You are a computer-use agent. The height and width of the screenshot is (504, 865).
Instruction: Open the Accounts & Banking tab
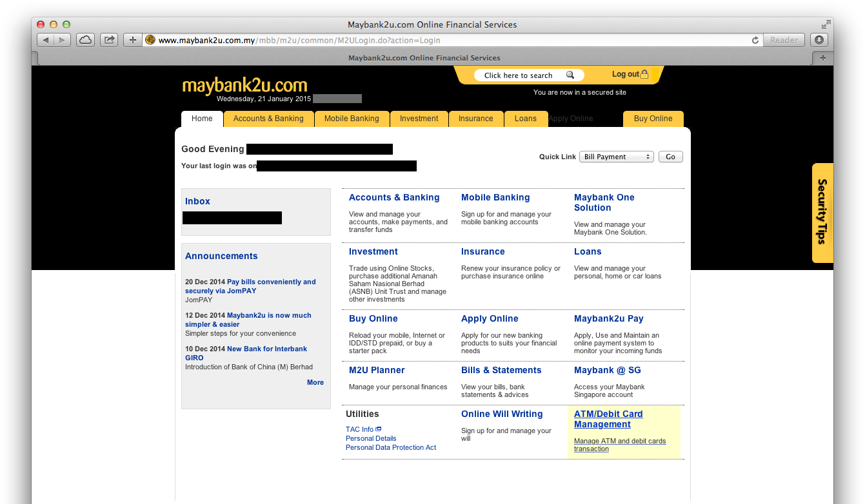[268, 119]
